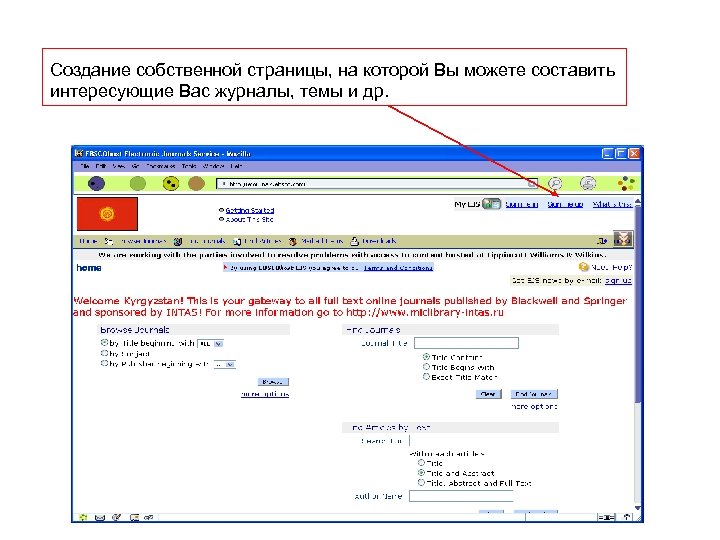Open the Title beginning with letter dropdown
This screenshot has height=540, width=720.
point(210,343)
